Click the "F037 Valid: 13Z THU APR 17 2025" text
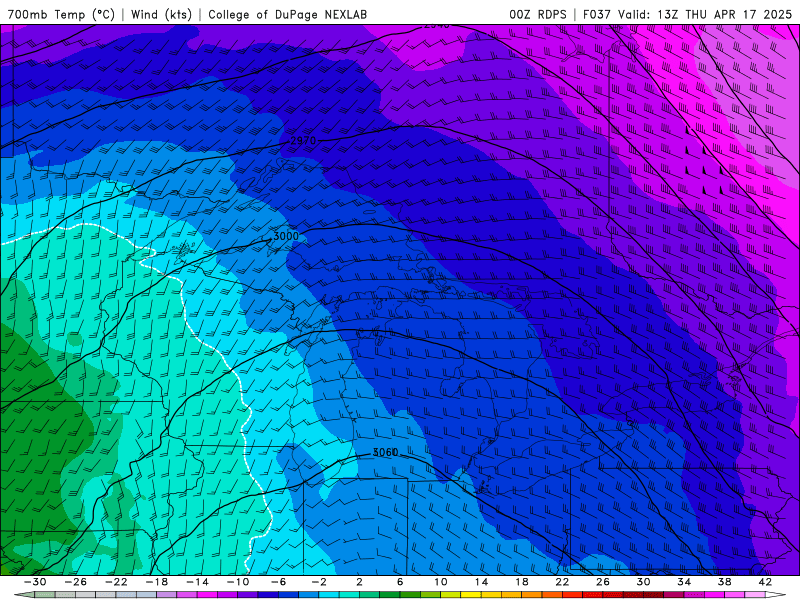 [687, 14]
